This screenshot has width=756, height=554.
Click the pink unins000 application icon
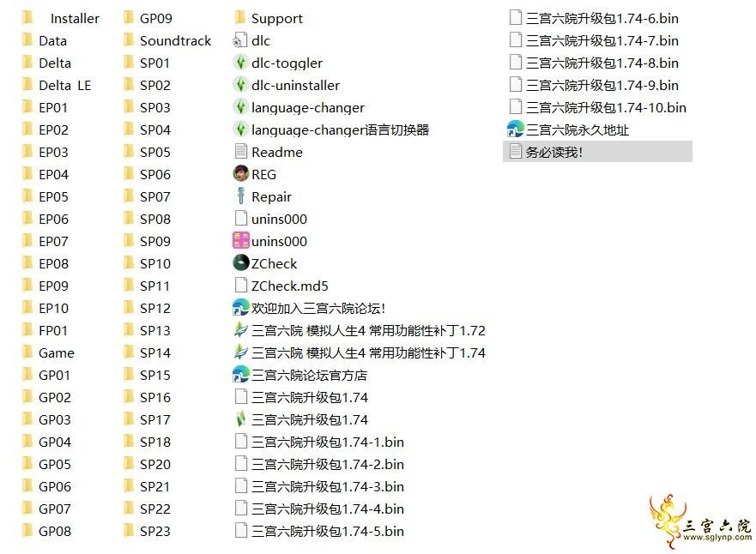pyautogui.click(x=240, y=240)
